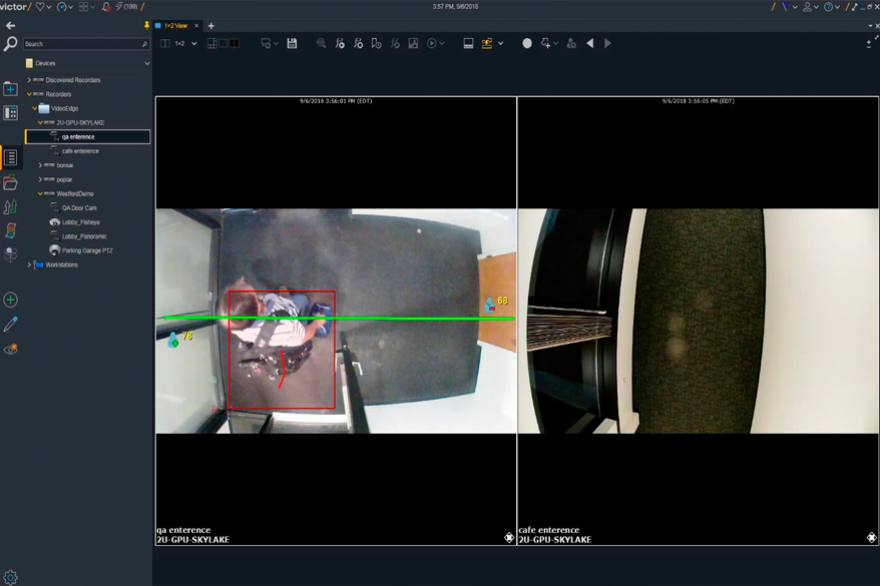This screenshot has height=586, width=880.
Task: Click the back arrow above the search panel
Action: (10, 25)
